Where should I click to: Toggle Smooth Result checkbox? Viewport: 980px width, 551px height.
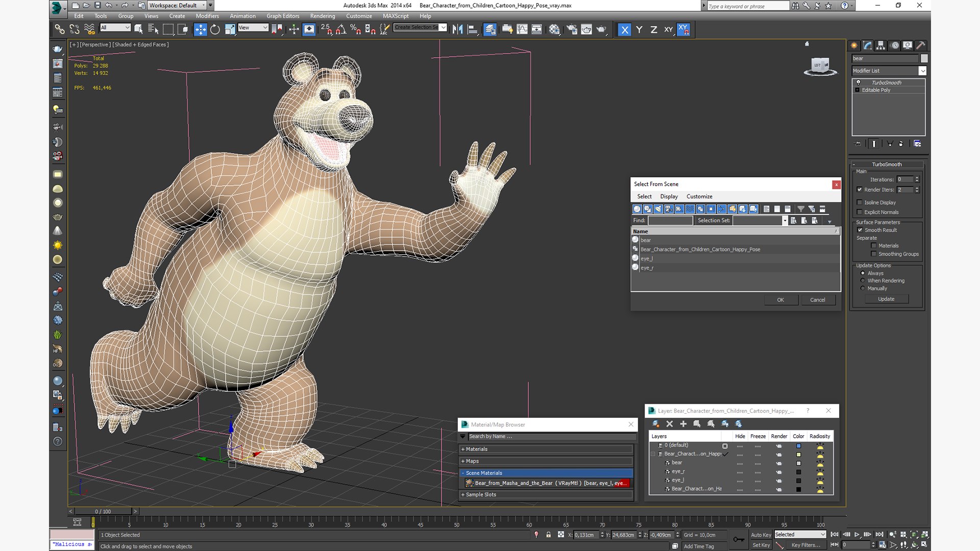(860, 230)
